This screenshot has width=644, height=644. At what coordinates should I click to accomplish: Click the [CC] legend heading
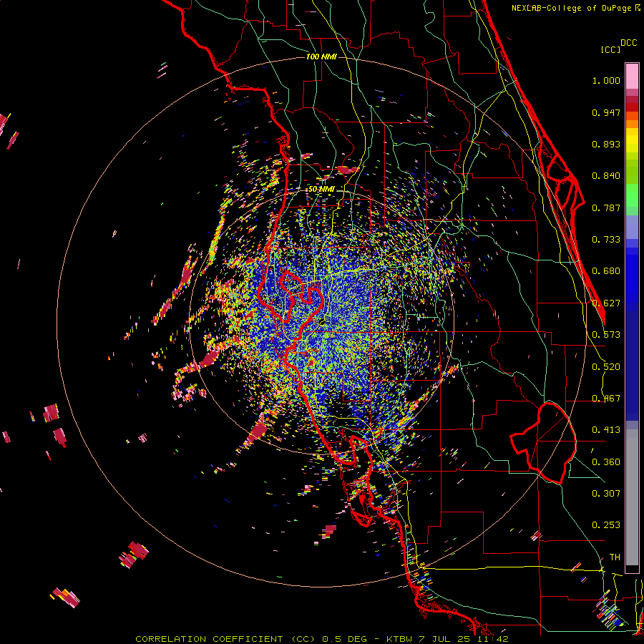610,49
